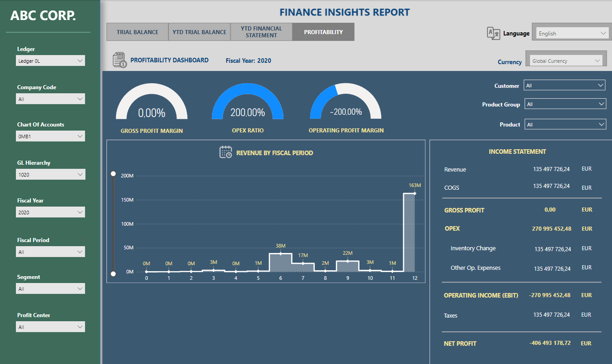Click the top handle of the chart zoom slider

tap(113, 174)
